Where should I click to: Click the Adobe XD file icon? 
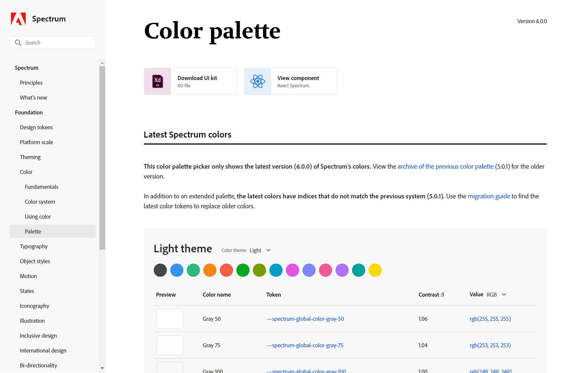158,81
